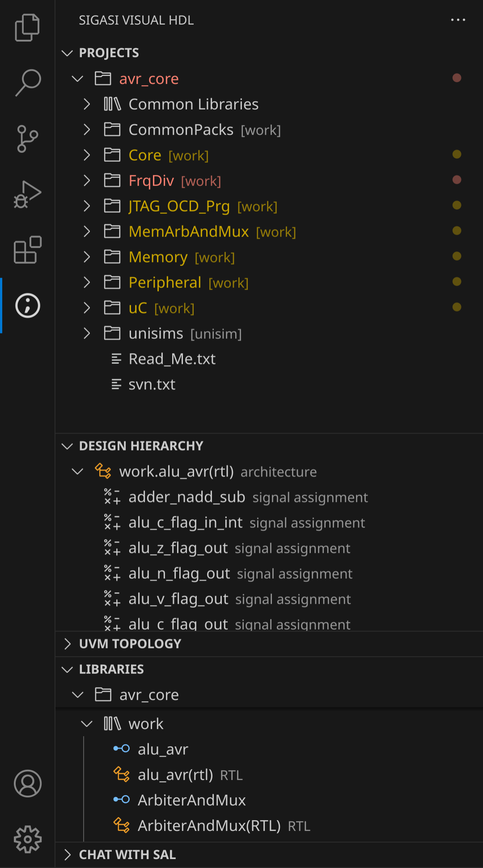Collapse the DESIGN HIERARCHY section

click(x=269, y=446)
